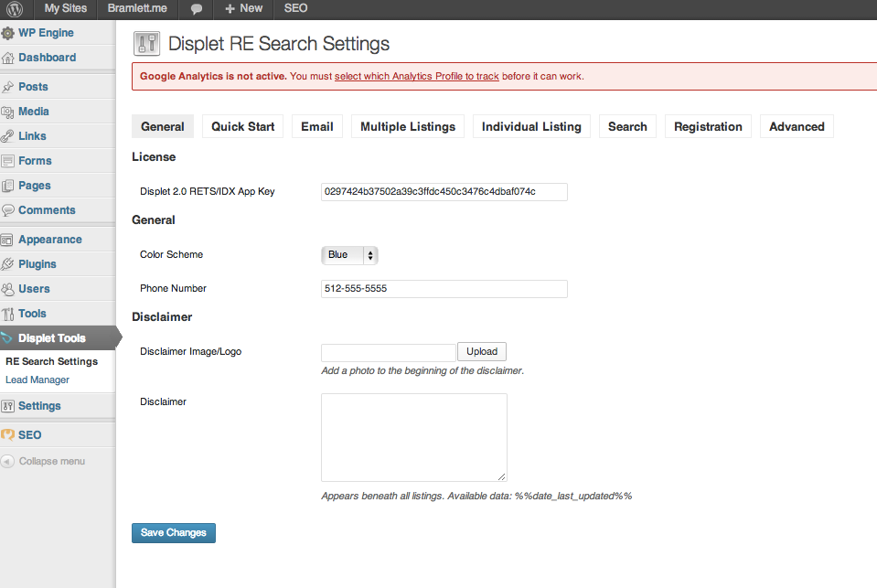Click the Collapse menu arrow icon
This screenshot has height=588, width=877.
point(8,461)
